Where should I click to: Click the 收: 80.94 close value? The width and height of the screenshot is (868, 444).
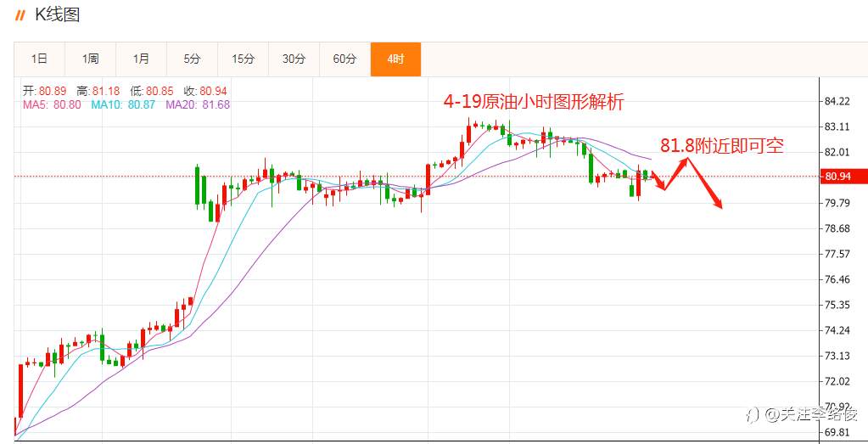(205, 92)
